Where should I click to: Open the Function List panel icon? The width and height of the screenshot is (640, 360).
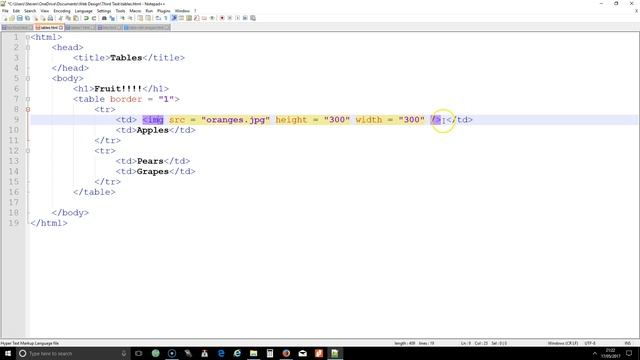pyautogui.click(x=197, y=18)
